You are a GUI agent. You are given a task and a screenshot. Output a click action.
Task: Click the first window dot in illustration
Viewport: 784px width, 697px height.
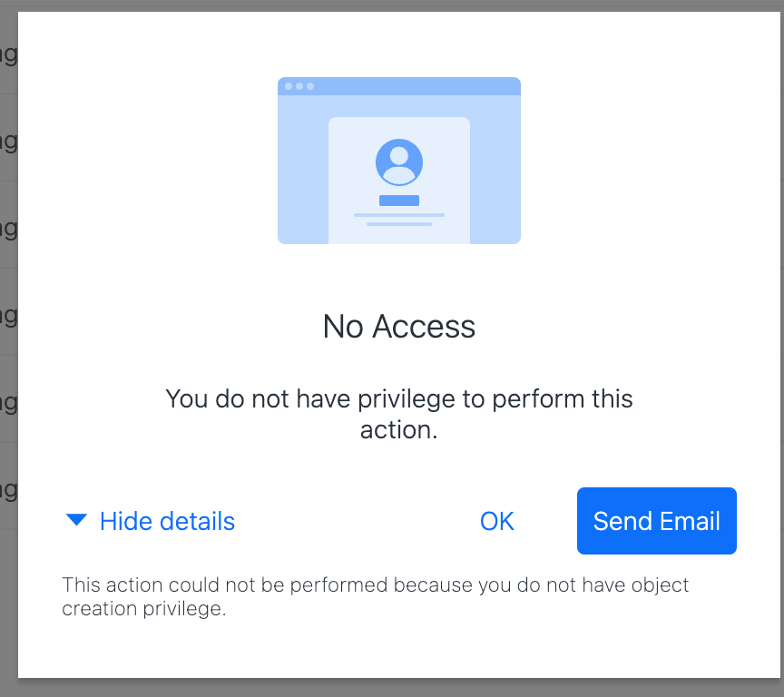(x=289, y=86)
